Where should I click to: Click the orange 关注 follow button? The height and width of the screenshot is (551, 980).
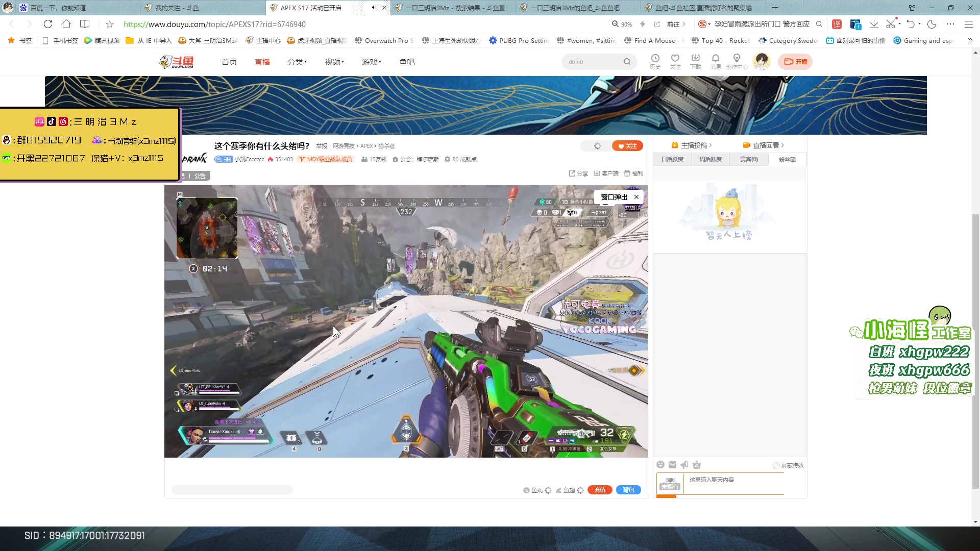click(627, 146)
